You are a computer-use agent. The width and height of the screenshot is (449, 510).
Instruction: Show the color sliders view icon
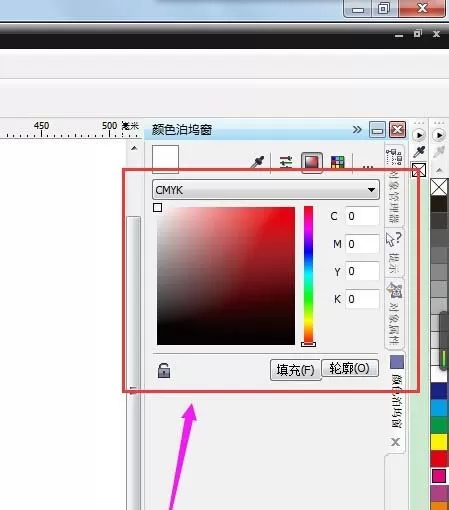(x=286, y=162)
